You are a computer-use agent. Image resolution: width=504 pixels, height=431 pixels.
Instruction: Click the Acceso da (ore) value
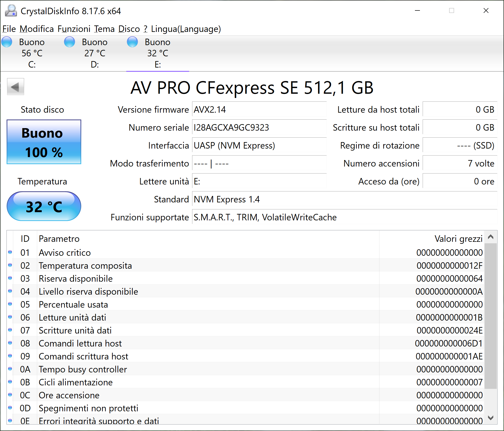[x=460, y=181]
